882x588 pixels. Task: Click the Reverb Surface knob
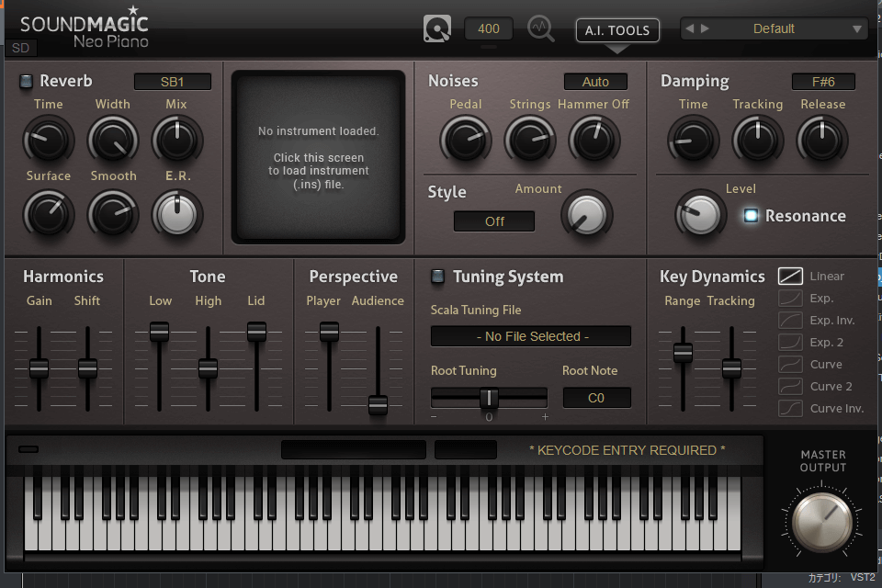click(x=49, y=214)
